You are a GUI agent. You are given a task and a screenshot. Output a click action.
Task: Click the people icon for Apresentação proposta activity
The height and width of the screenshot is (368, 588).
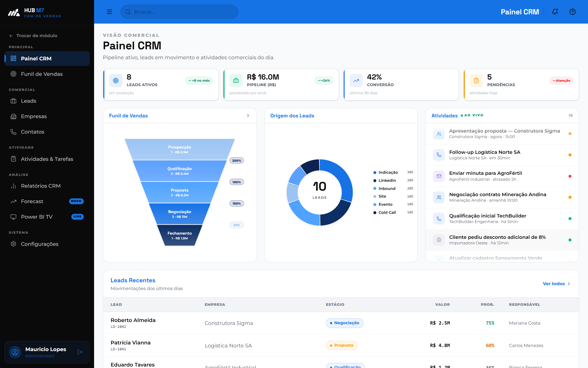click(439, 134)
